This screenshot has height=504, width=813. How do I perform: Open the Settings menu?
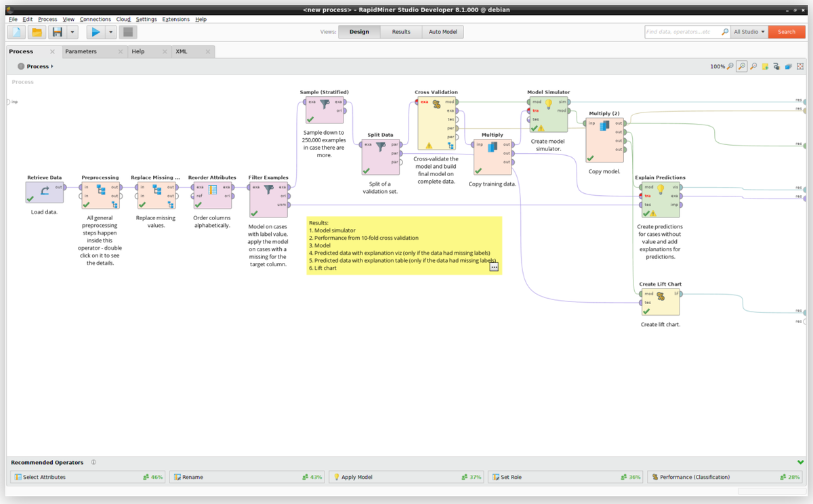point(146,19)
